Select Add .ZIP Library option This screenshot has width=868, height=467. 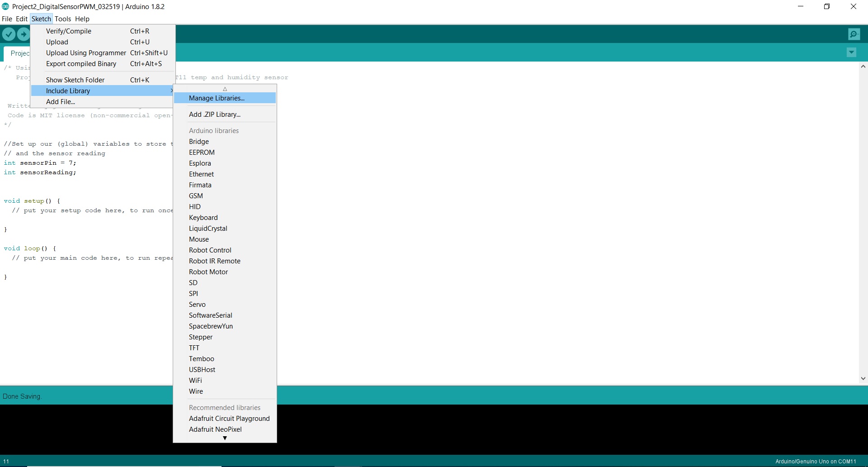click(215, 114)
